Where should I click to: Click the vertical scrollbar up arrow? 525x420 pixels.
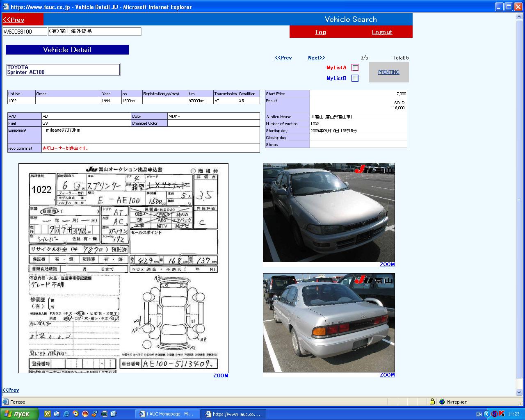(519, 17)
